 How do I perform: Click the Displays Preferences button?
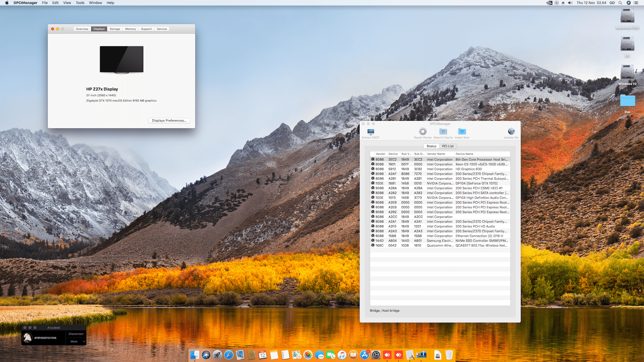(x=169, y=120)
